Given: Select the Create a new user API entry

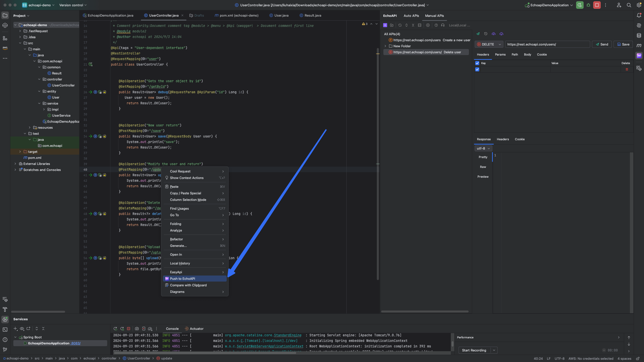Looking at the screenshot, I should click(x=429, y=40).
